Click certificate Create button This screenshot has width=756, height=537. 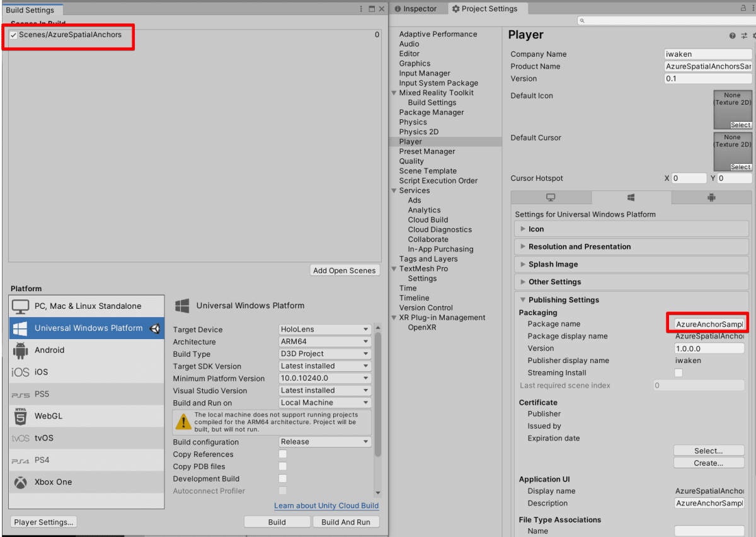709,463
